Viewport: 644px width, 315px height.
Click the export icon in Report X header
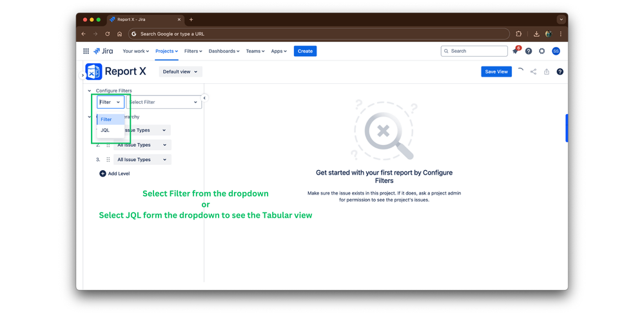coord(547,72)
